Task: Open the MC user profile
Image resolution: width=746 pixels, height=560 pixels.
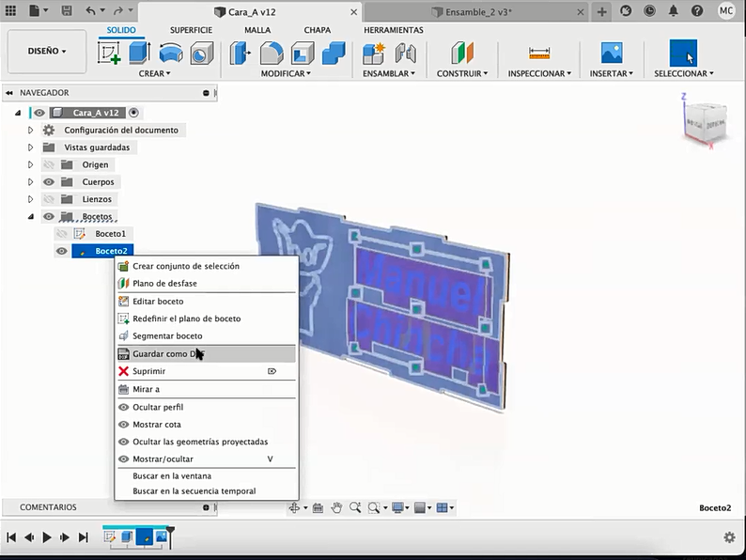Action: click(726, 11)
